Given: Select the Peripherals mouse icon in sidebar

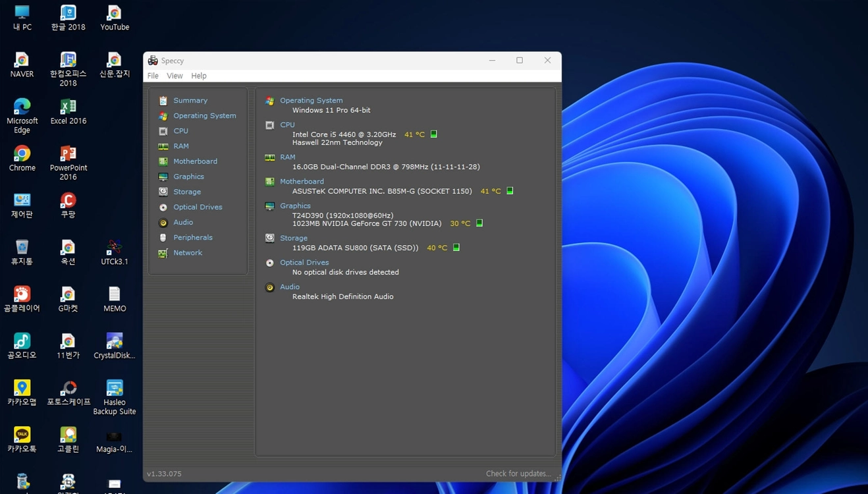Looking at the screenshot, I should point(163,238).
